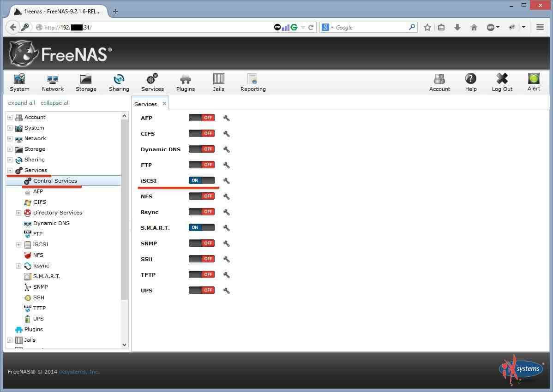Open TFTP settings with wrench icon

(x=227, y=275)
